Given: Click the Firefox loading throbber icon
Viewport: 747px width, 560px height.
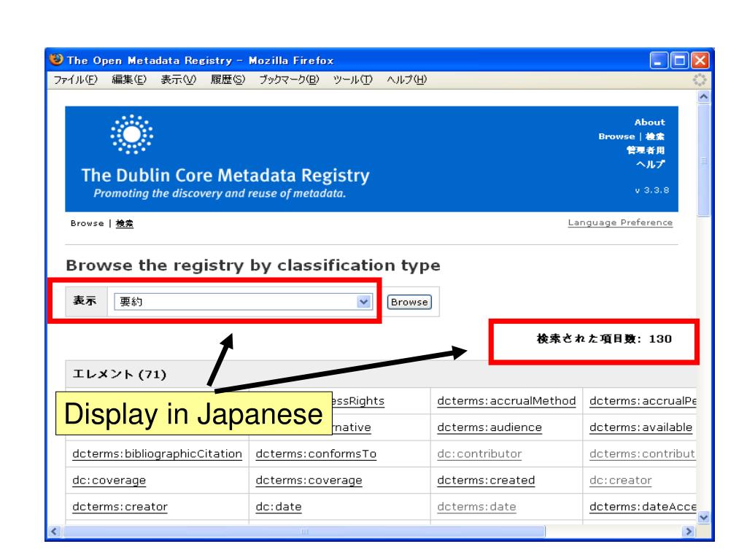Looking at the screenshot, I should [700, 79].
